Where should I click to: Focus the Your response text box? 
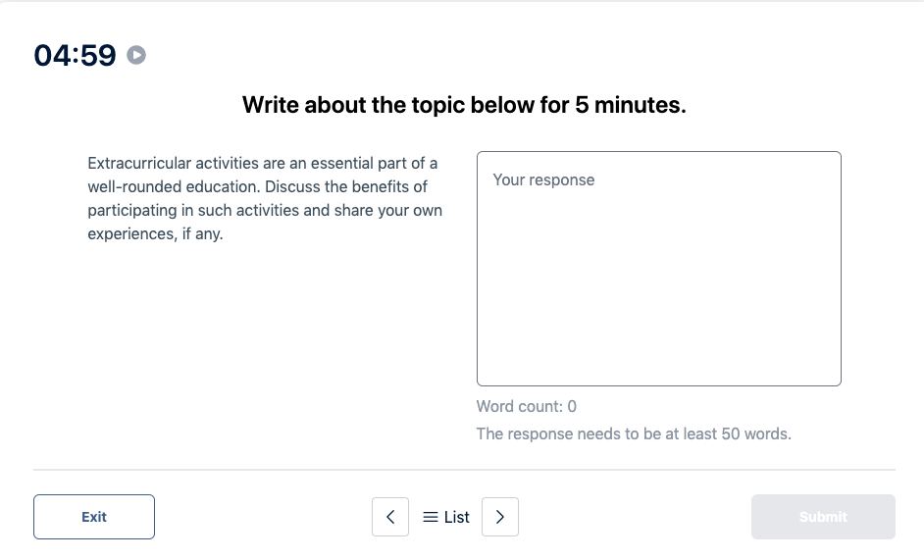coord(659,269)
